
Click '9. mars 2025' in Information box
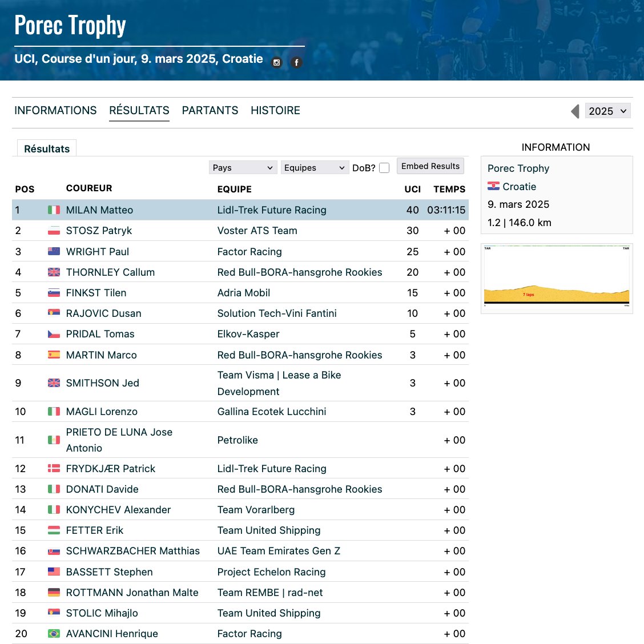(518, 204)
